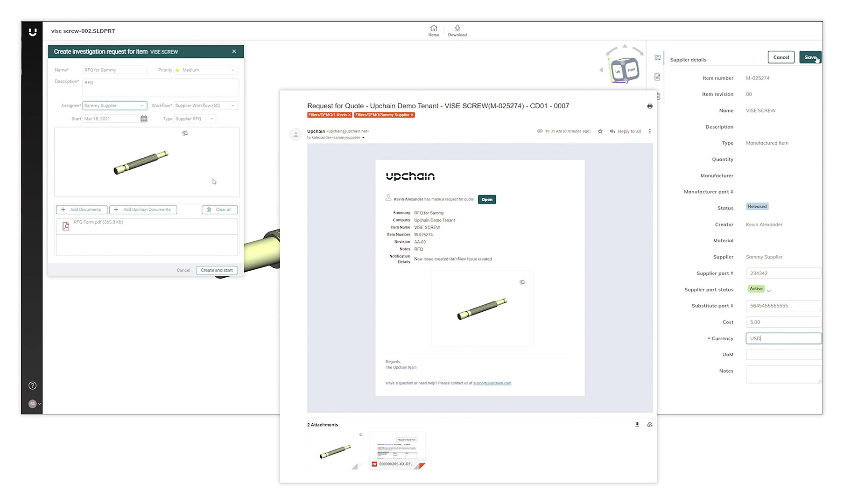
Task: Click the Clear all button
Action: tap(220, 210)
